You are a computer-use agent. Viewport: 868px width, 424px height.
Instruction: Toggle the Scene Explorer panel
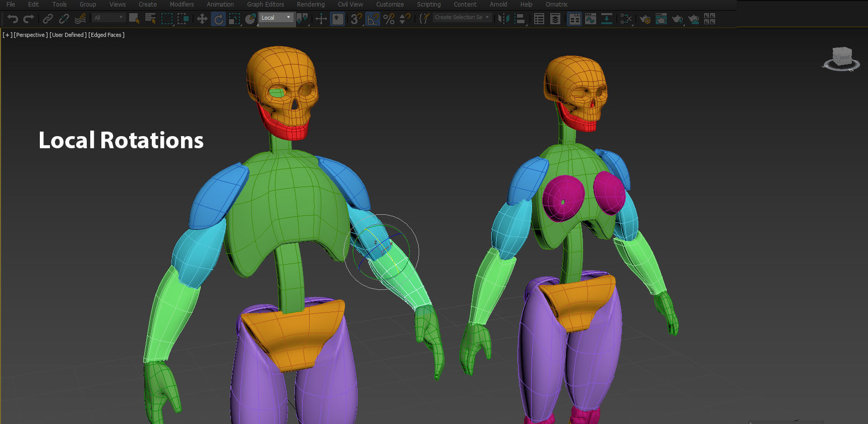[539, 19]
